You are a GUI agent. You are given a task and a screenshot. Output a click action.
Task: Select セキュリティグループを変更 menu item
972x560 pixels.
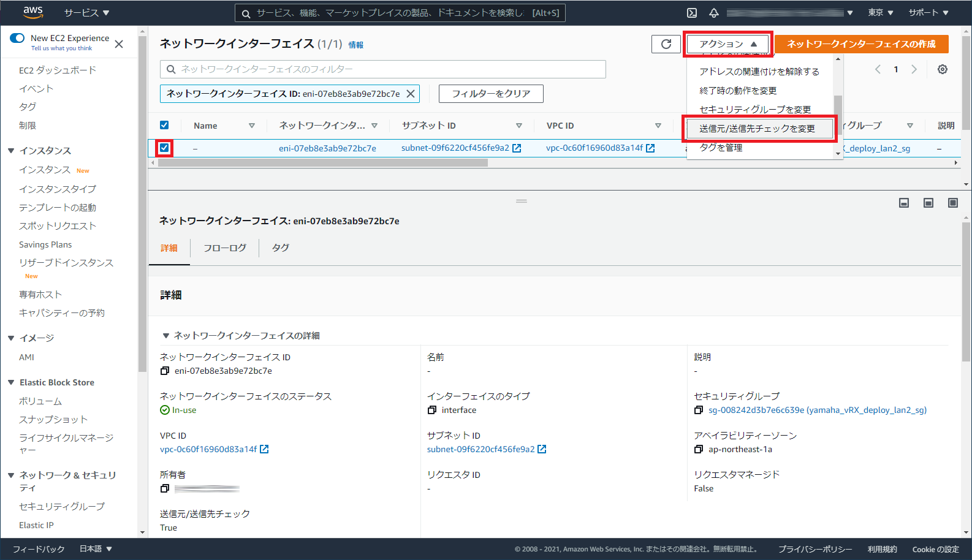coord(759,110)
